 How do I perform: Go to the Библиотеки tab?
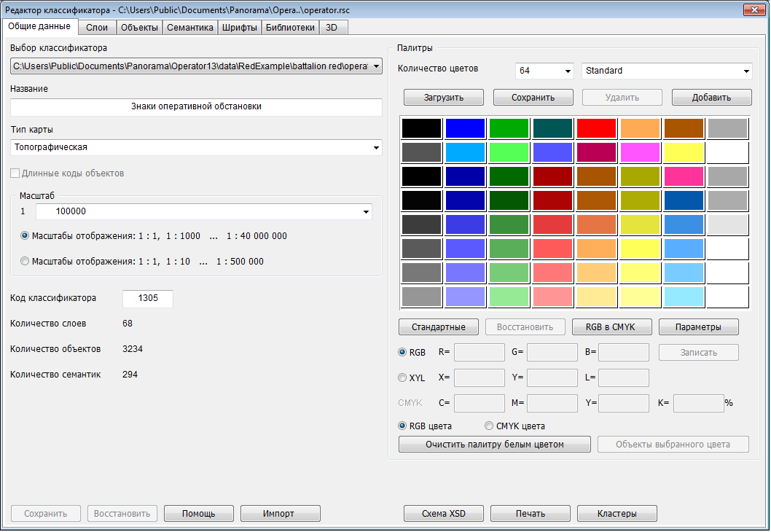click(x=290, y=28)
